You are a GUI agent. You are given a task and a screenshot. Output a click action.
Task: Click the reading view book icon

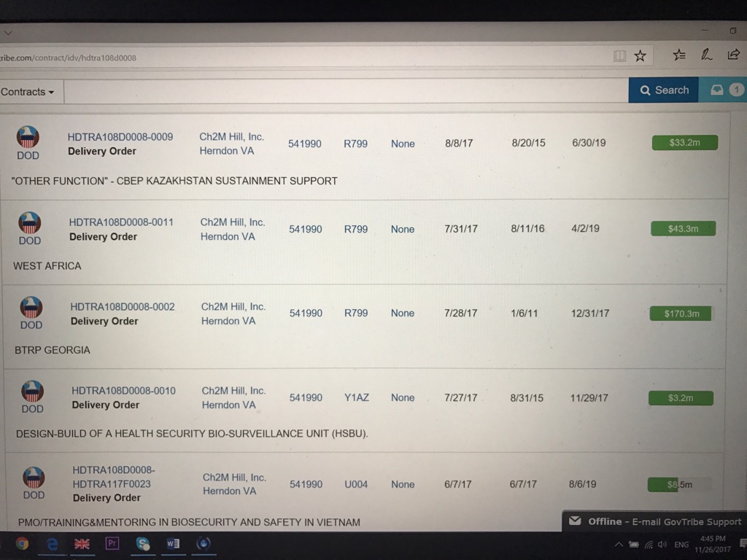619,56
